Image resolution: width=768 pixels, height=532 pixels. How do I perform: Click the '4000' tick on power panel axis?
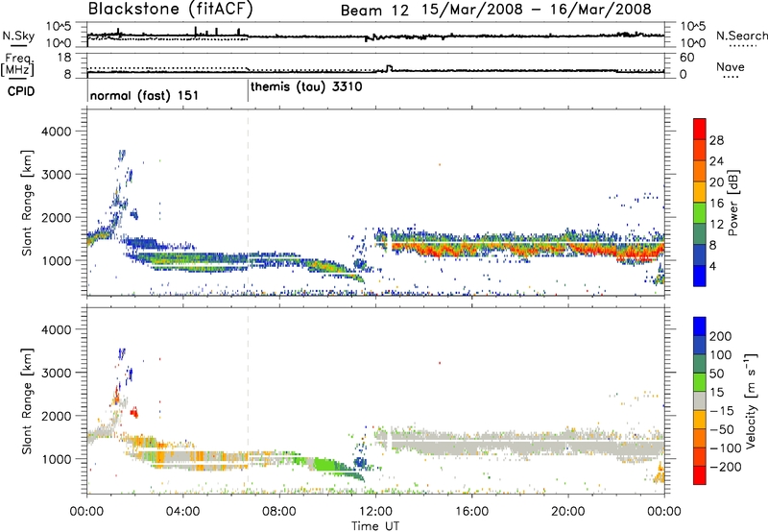57,132
